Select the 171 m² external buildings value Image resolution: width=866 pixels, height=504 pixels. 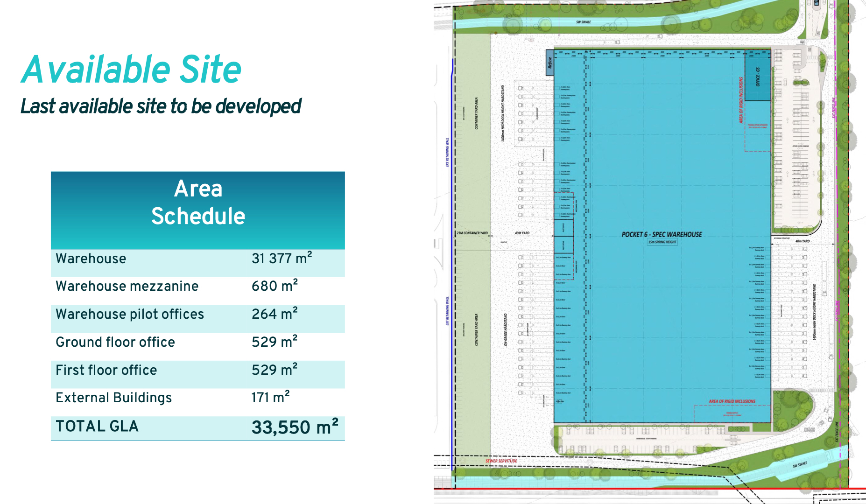(x=270, y=398)
